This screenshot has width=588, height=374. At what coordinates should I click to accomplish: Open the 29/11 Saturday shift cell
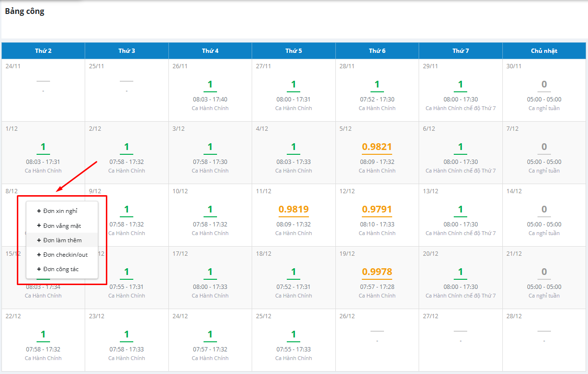[460, 90]
